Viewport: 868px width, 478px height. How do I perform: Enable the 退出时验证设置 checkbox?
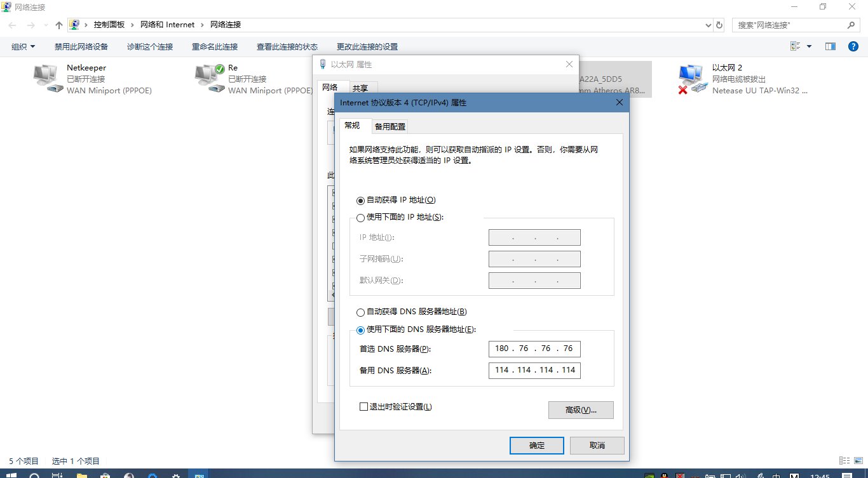(363, 407)
